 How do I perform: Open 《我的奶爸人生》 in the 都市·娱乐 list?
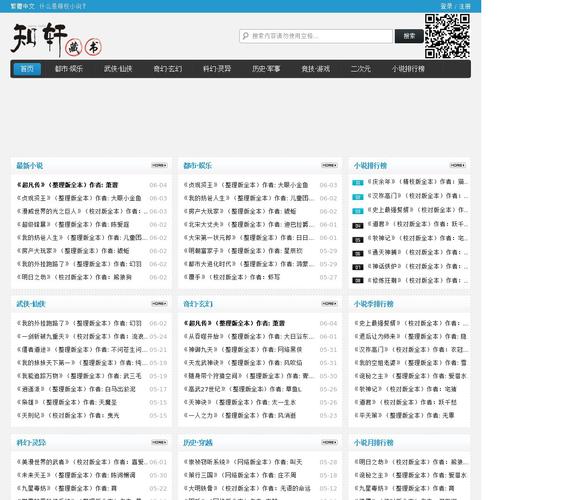(x=249, y=198)
